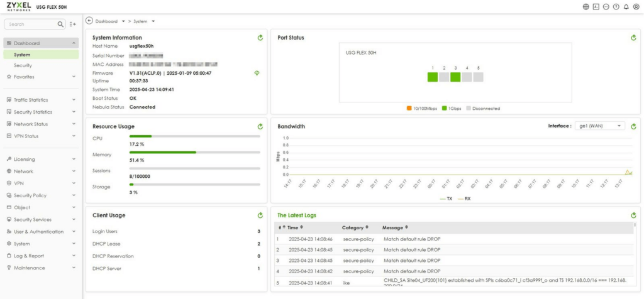The image size is (644, 299).
Task: Refresh the Port Status widget
Action: [633, 38]
